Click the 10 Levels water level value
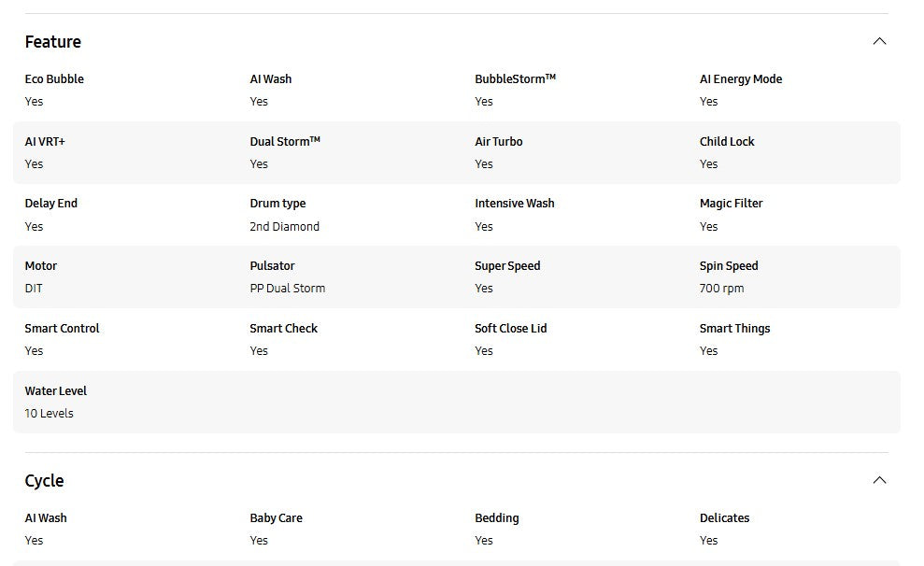 coord(50,414)
